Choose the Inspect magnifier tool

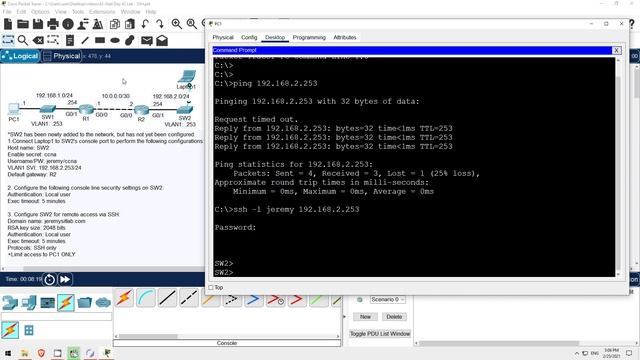pyautogui.click(x=23, y=40)
